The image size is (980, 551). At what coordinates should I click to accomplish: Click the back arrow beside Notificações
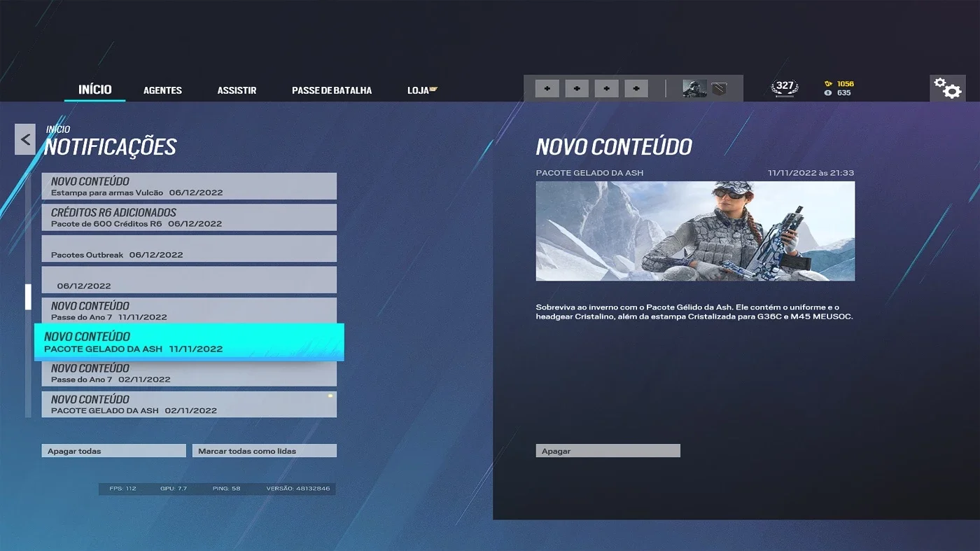tap(25, 139)
